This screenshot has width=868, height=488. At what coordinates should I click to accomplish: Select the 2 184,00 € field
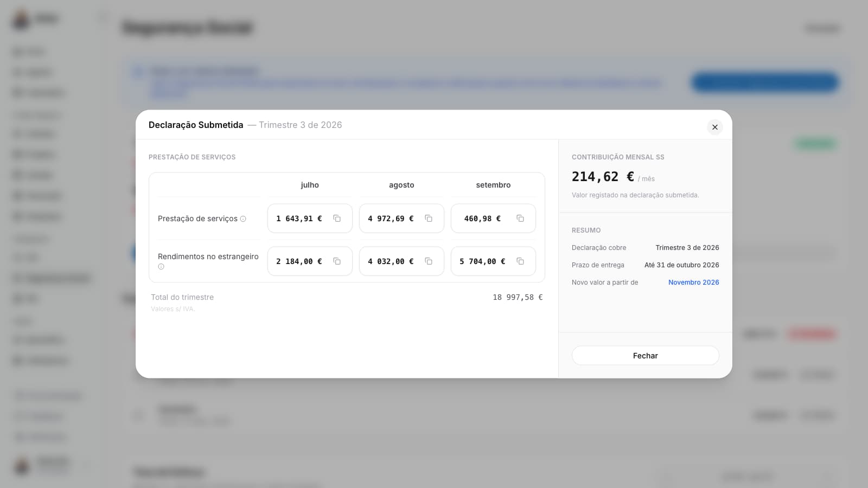(x=310, y=261)
